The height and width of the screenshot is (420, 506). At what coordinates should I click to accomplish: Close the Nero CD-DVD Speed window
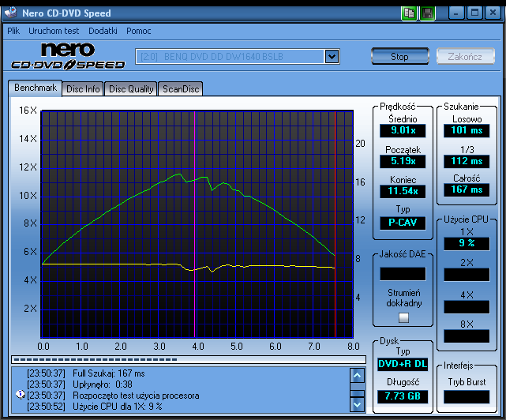tap(493, 13)
